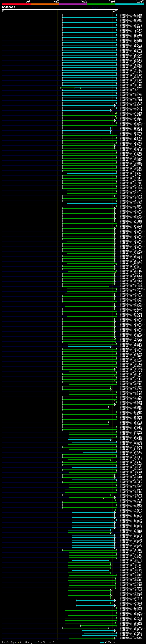Select hit label UniRef100_B3GD41

(131, 560)
